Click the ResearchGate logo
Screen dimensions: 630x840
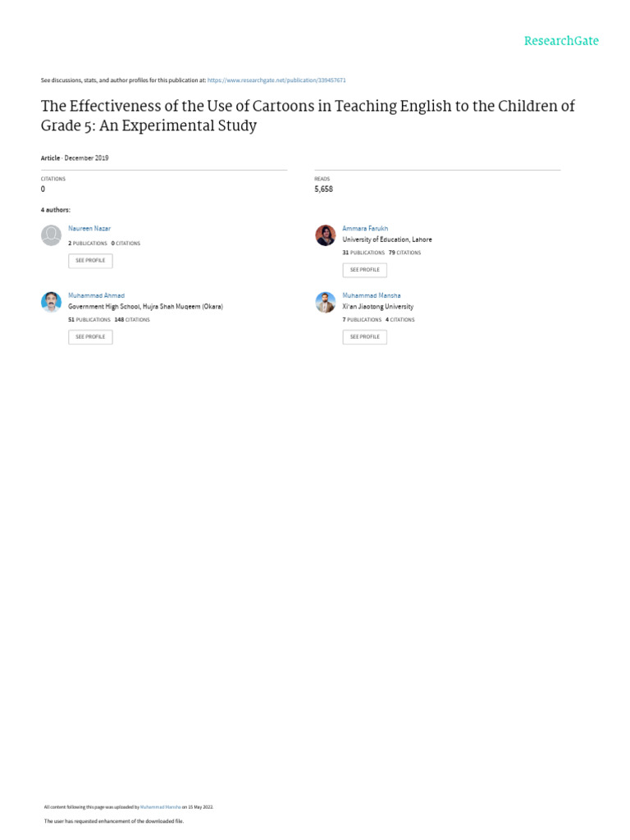coord(562,40)
